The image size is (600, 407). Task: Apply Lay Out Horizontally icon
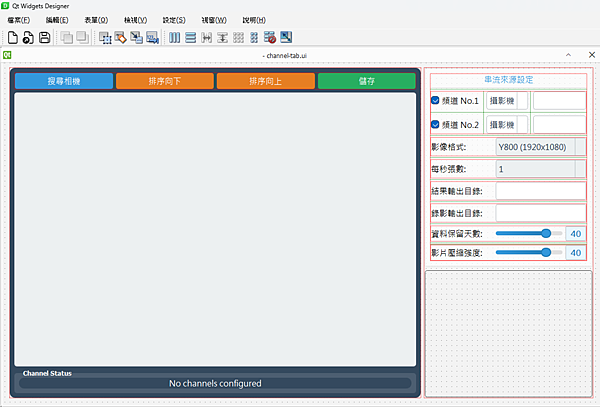pyautogui.click(x=174, y=37)
